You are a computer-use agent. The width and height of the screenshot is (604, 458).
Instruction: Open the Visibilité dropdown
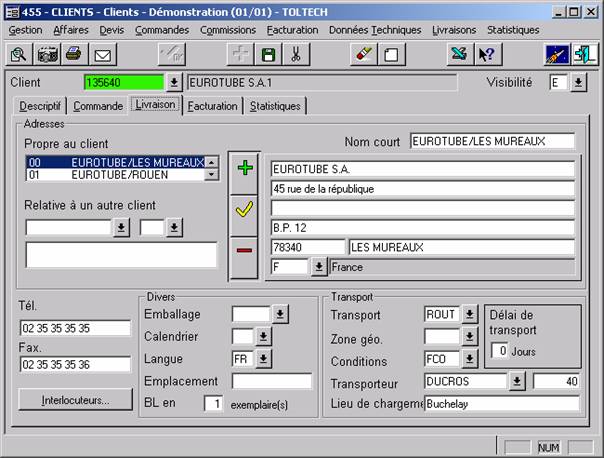(578, 82)
